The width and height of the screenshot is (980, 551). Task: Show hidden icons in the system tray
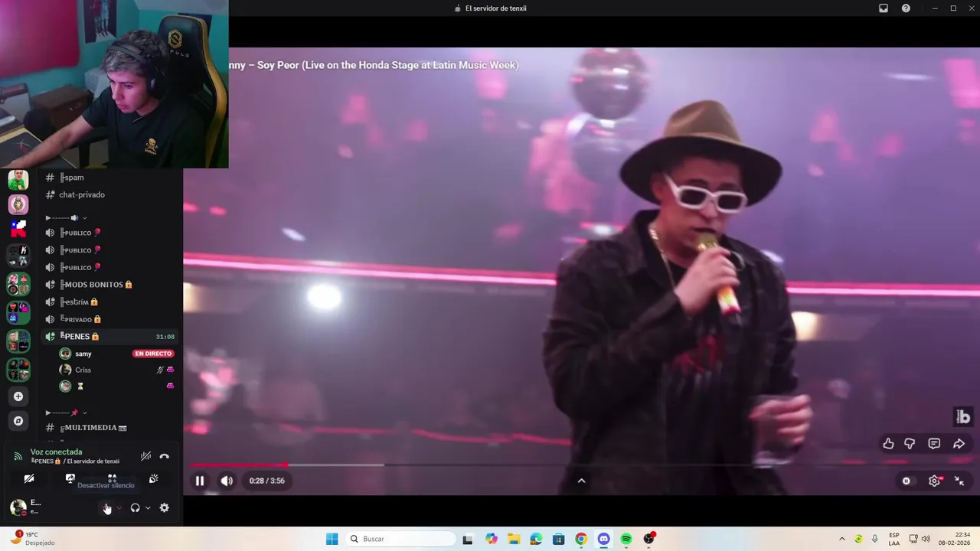(x=842, y=539)
